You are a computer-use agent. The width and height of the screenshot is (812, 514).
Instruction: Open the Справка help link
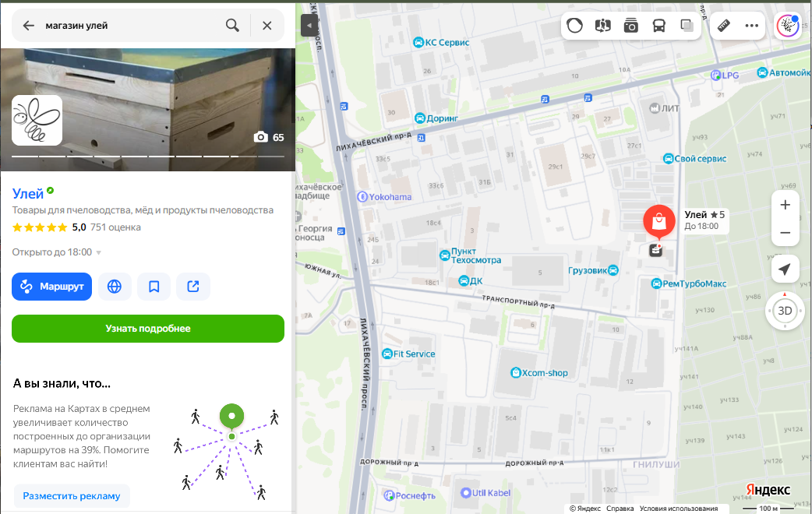tap(620, 509)
